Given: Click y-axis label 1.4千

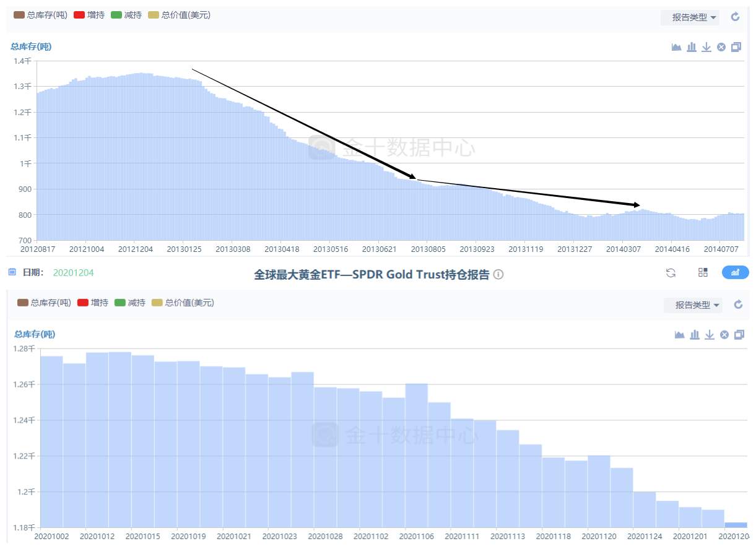Looking at the screenshot, I should [22, 61].
